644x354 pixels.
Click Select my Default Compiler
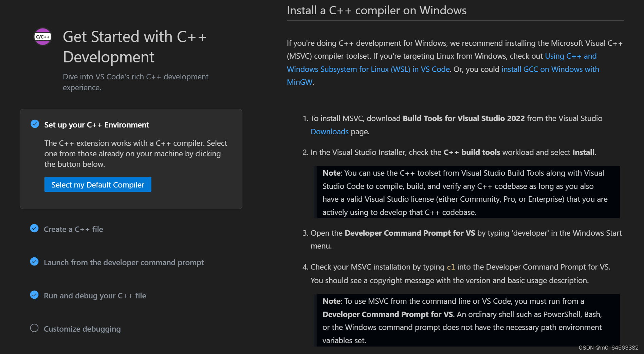click(x=98, y=184)
